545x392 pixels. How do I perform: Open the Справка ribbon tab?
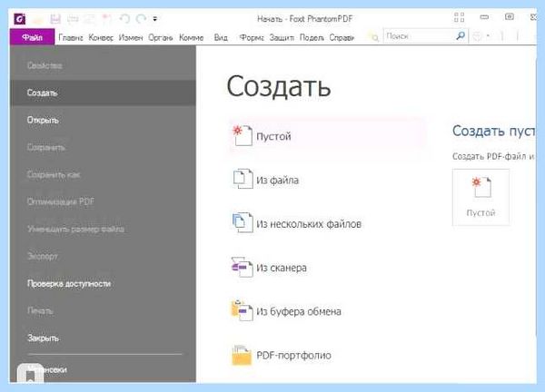342,37
